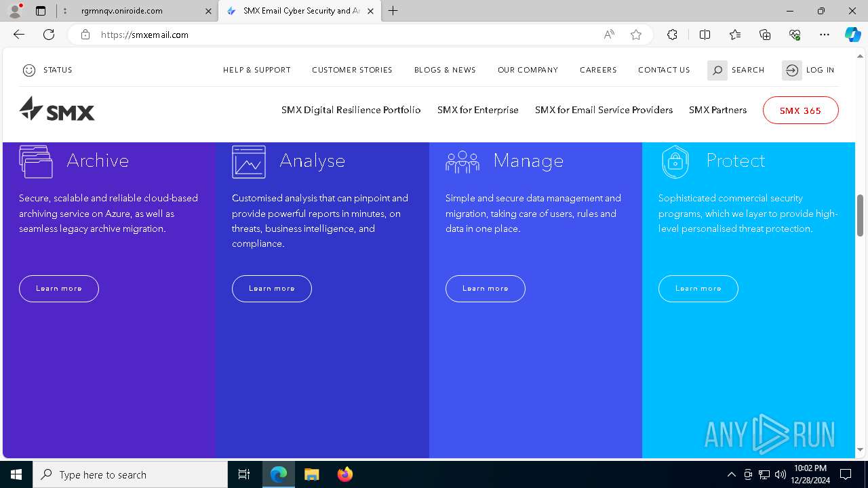Open SMX for Enterprise menu

[478, 110]
